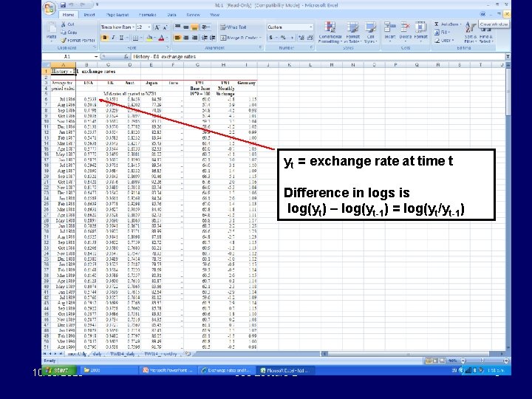Increase the cell indent
The image size is (532, 399).
[212, 38]
